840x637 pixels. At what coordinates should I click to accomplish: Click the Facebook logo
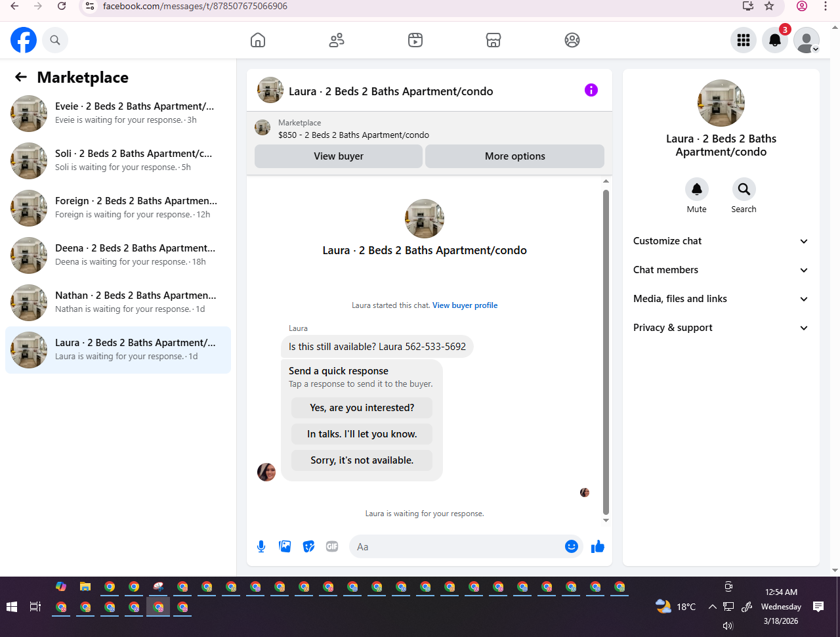[24, 40]
